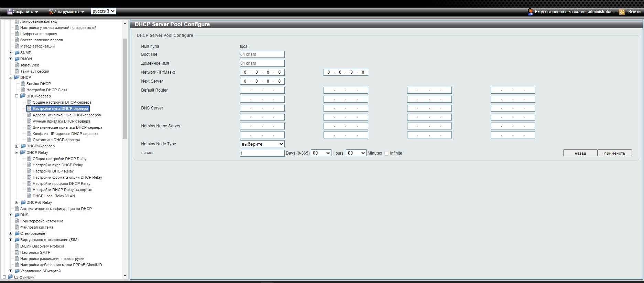Expand the RMON tree node
Screen dimensions: 644x283
(x=10, y=59)
